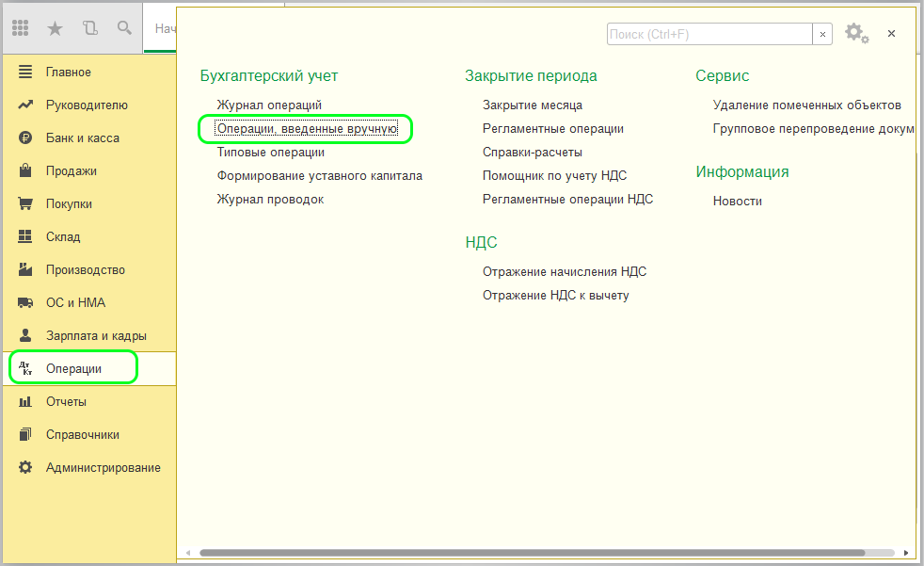Open the History icon in top toolbar
This screenshot has height=566, width=924.
coord(89,28)
